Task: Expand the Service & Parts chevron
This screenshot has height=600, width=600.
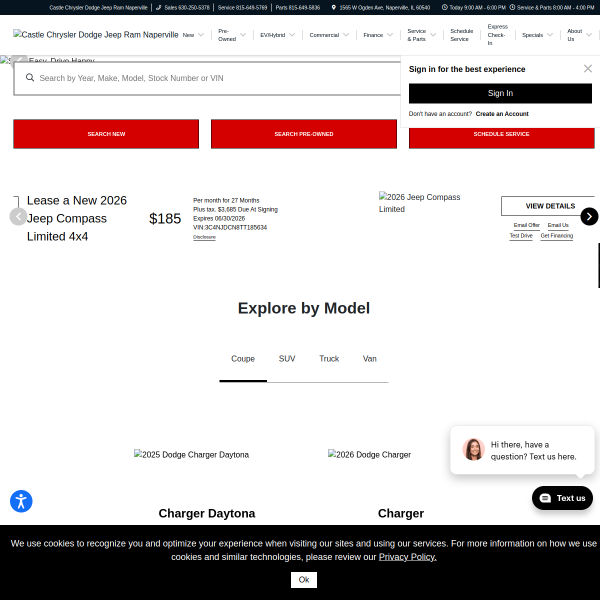Action: [x=433, y=35]
